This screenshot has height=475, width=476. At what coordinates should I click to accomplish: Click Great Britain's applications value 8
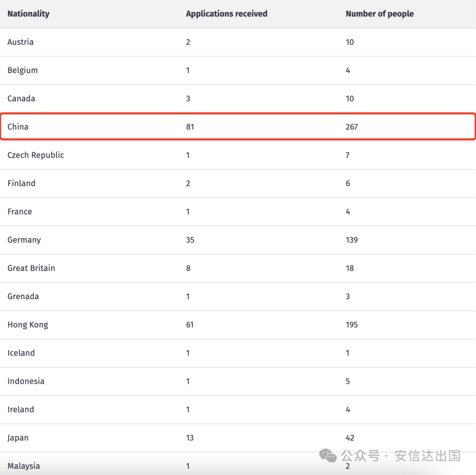[188, 268]
